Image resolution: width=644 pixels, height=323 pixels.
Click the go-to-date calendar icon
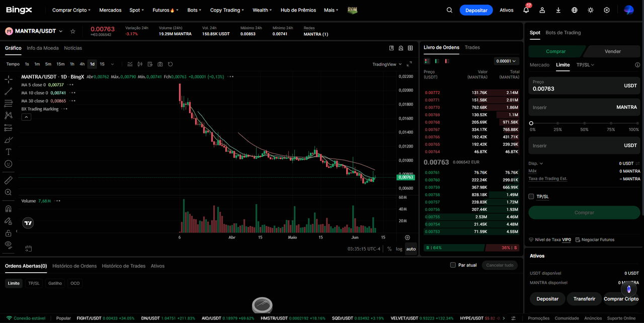tap(28, 249)
